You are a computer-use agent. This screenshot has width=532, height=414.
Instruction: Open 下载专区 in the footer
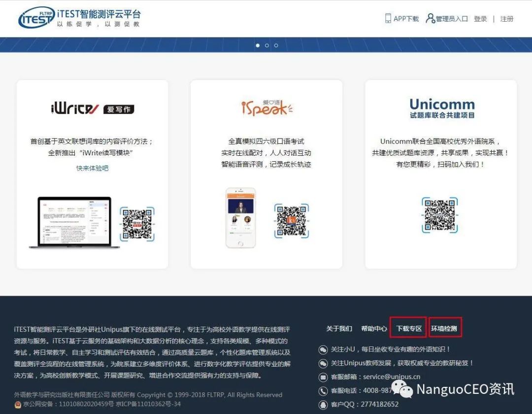[409, 328]
